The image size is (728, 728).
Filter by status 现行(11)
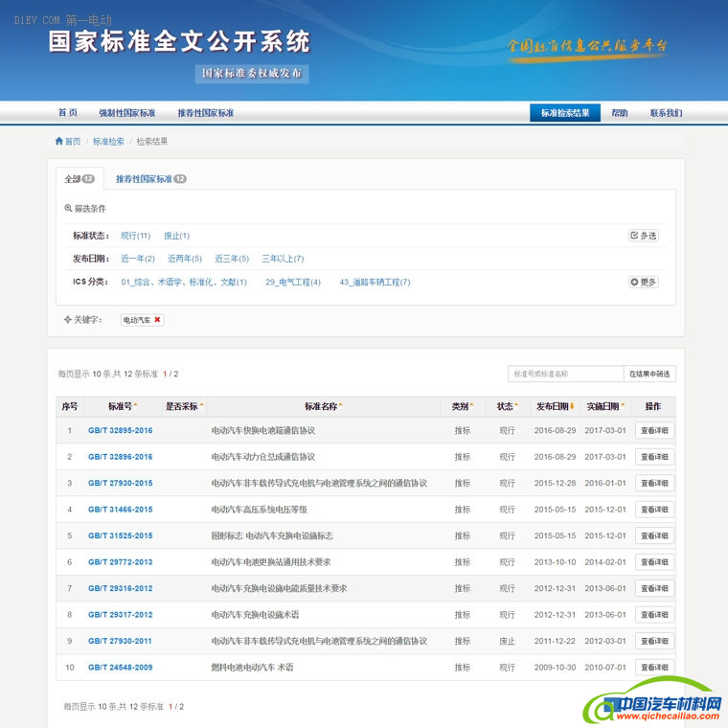click(135, 236)
